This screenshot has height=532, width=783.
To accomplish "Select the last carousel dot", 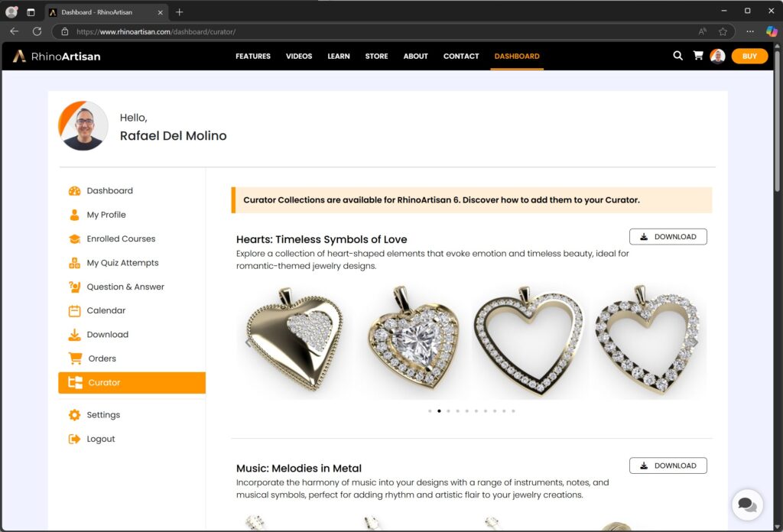I will coord(513,411).
